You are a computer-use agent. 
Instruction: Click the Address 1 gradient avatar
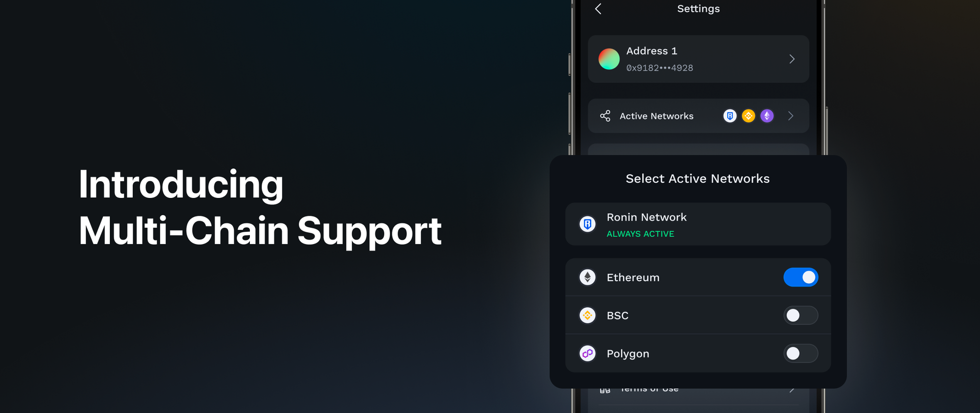point(609,59)
